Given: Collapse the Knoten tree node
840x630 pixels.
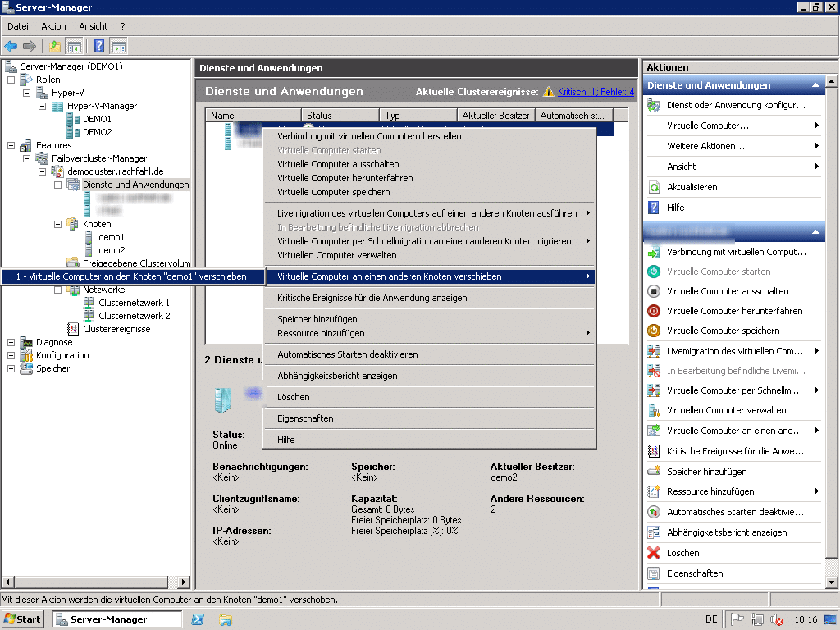Looking at the screenshot, I should tap(58, 224).
